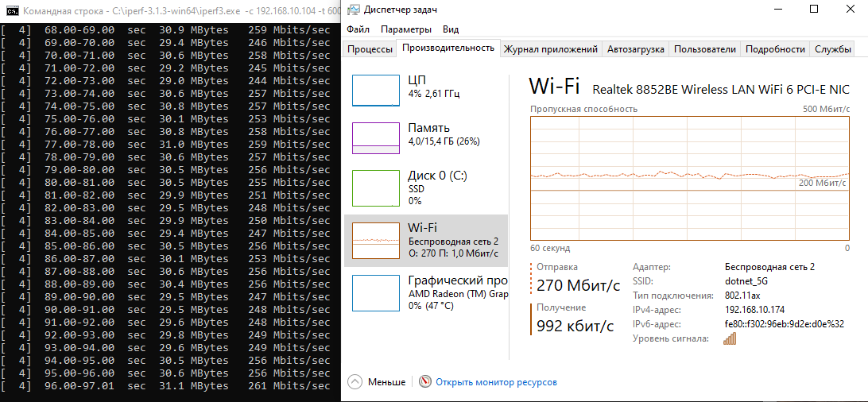Screen dimensions: 868x402
Task: Open the Вид menu
Action: pyautogui.click(x=451, y=29)
